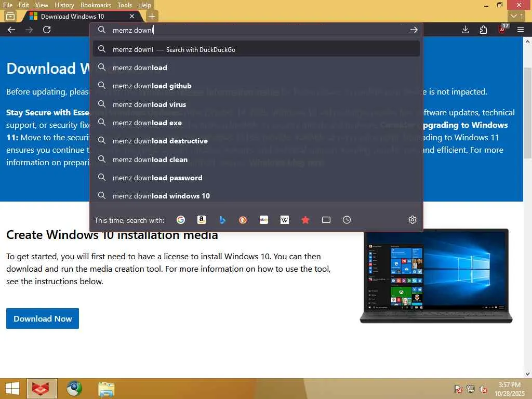The height and width of the screenshot is (399, 532).
Task: Choose 'memz download clean' suggestion
Action: pyautogui.click(x=256, y=159)
